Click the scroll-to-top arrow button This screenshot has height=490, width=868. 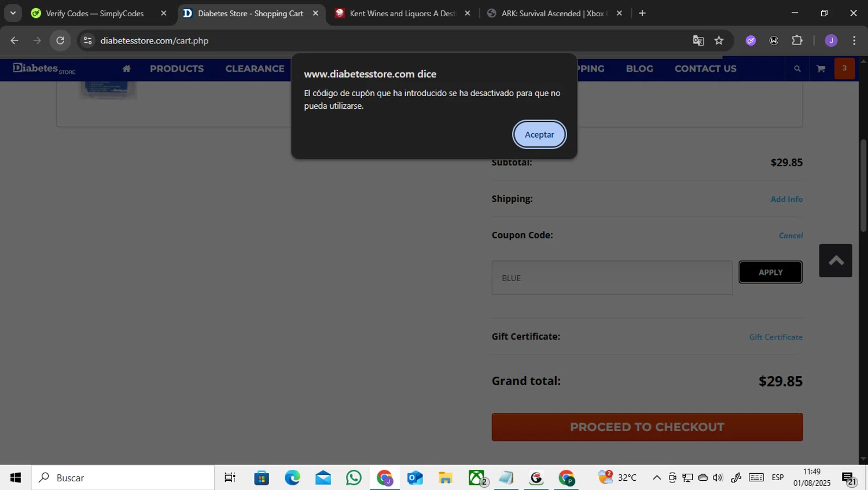click(x=836, y=261)
